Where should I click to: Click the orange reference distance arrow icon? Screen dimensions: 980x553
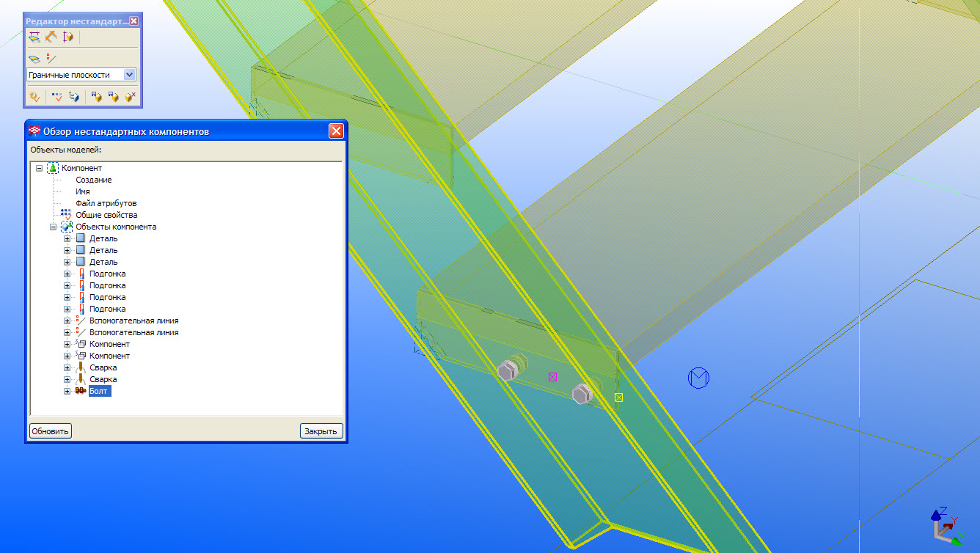[x=51, y=37]
